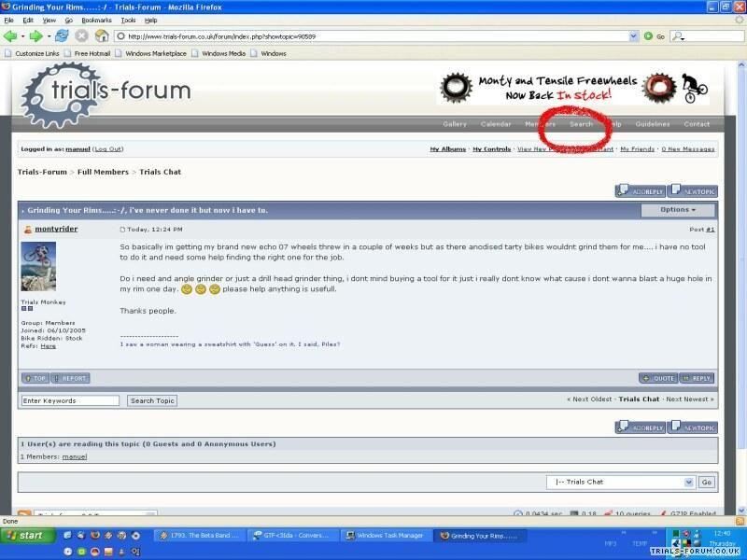The width and height of the screenshot is (747, 560).
Task: Click the post icon beside Today, 12:24 PM
Action: (122, 230)
